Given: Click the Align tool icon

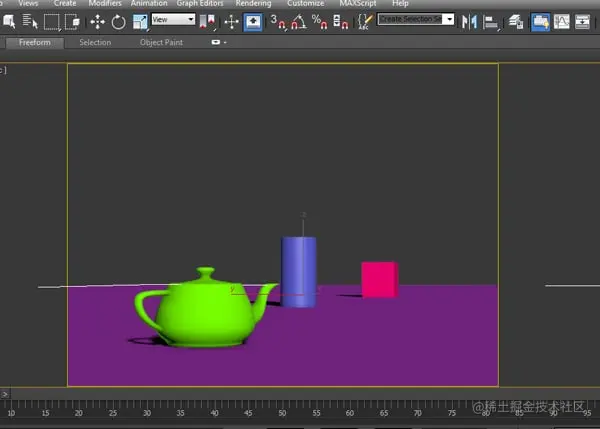Looking at the screenshot, I should click(x=491, y=22).
